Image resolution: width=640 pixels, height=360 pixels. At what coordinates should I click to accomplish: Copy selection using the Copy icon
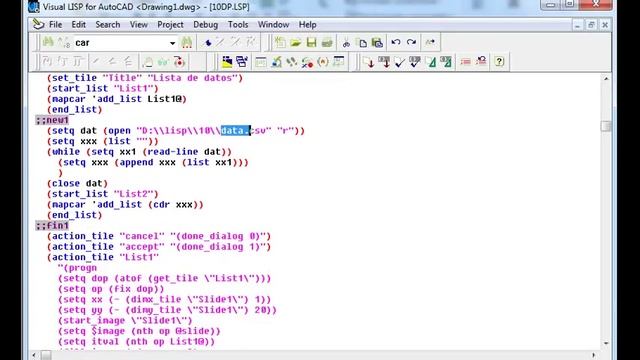point(362,42)
